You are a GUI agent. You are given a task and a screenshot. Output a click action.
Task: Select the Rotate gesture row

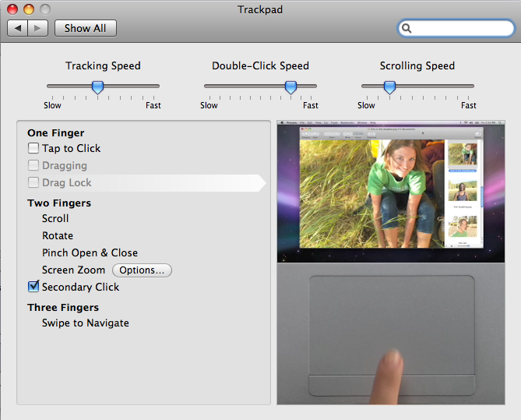pyautogui.click(x=58, y=236)
